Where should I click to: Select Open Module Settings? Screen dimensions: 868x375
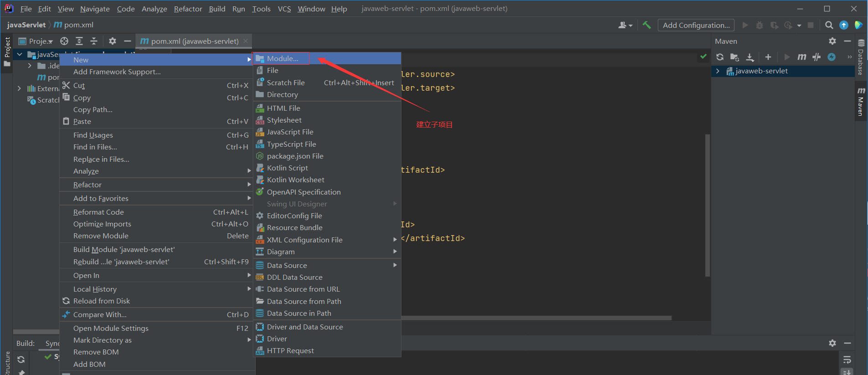tap(156, 328)
